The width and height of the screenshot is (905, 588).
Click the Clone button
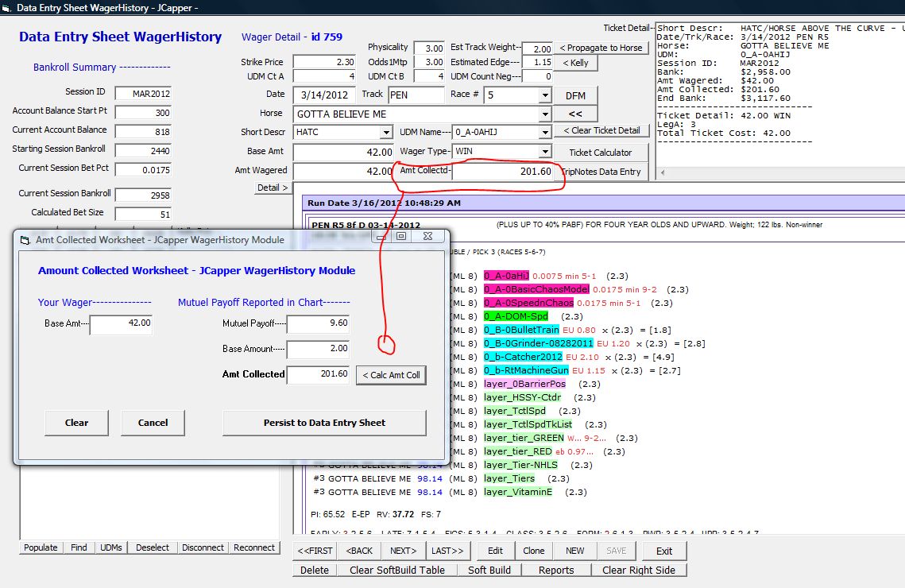pyautogui.click(x=534, y=551)
